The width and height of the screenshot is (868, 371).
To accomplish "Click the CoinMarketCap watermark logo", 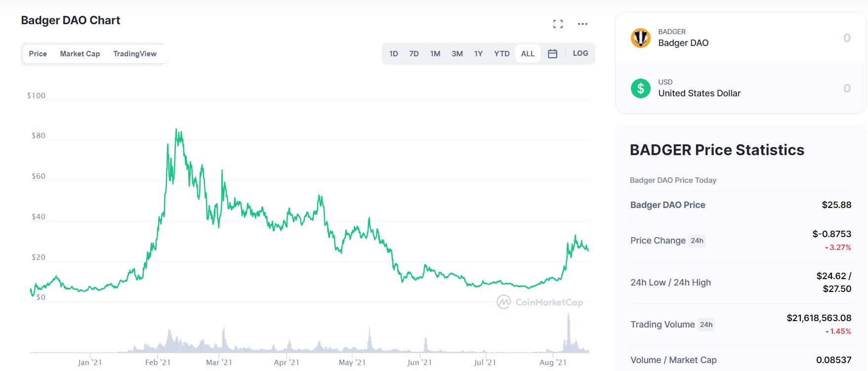I will pos(503,301).
